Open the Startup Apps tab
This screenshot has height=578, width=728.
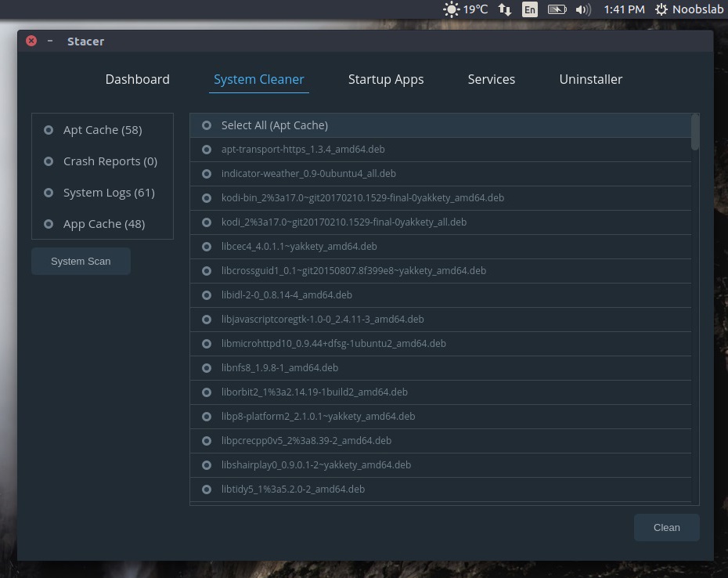click(x=386, y=79)
